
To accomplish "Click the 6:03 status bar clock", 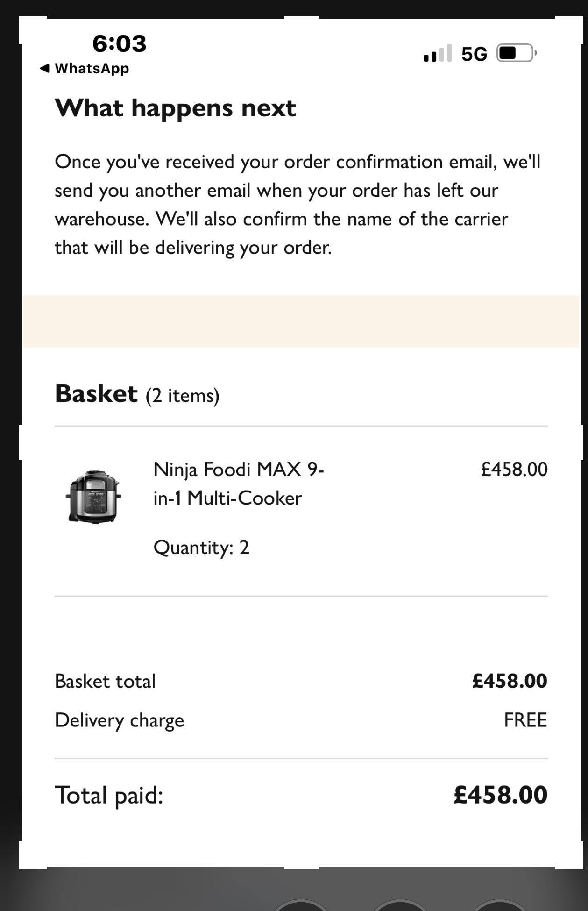I will (x=119, y=43).
